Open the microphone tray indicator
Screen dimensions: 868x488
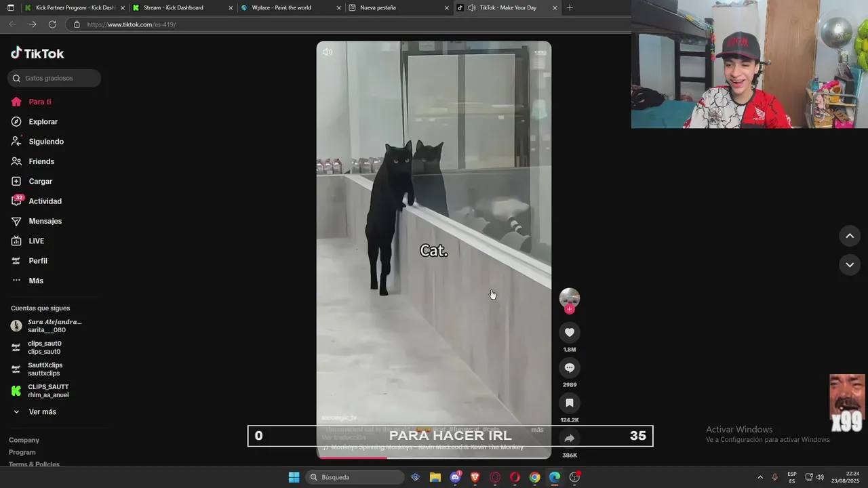pos(775,477)
